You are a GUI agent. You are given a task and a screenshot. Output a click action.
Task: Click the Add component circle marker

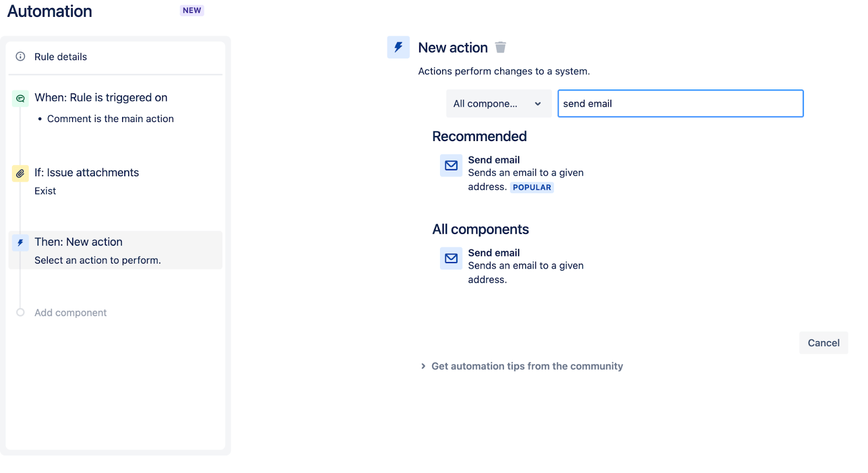21,312
